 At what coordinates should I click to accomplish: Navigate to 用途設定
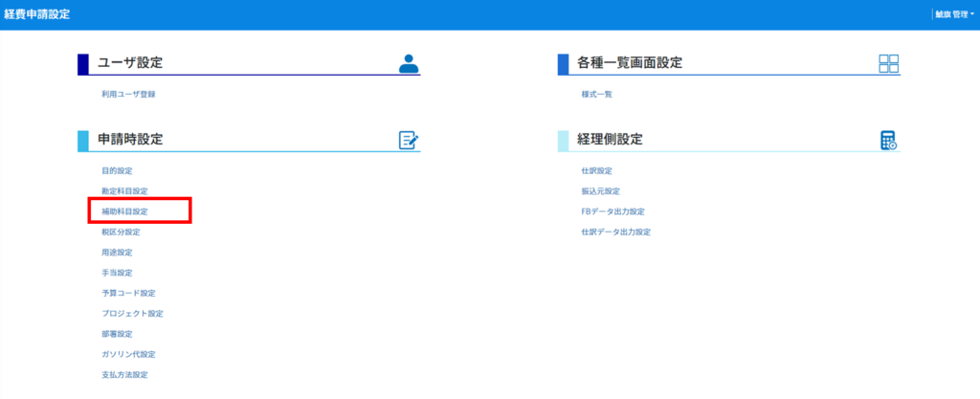point(117,253)
